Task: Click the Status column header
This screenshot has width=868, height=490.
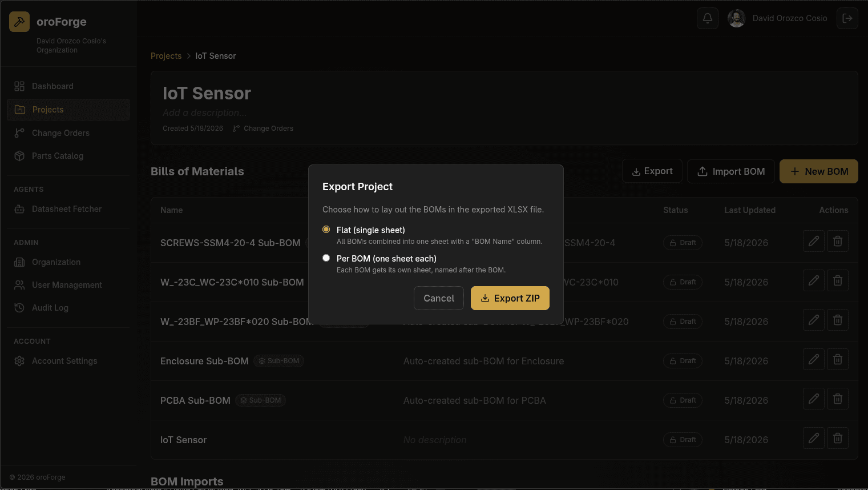Action: pyautogui.click(x=675, y=210)
